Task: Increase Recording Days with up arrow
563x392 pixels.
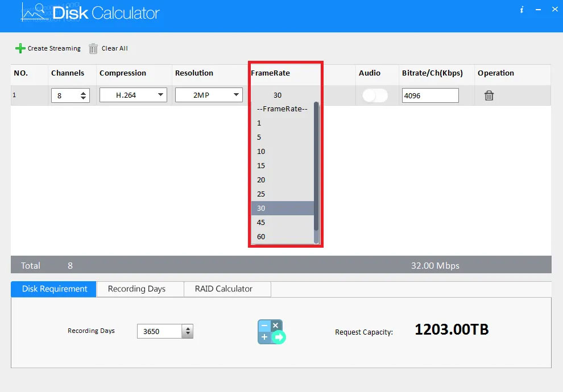Action: tap(188, 328)
